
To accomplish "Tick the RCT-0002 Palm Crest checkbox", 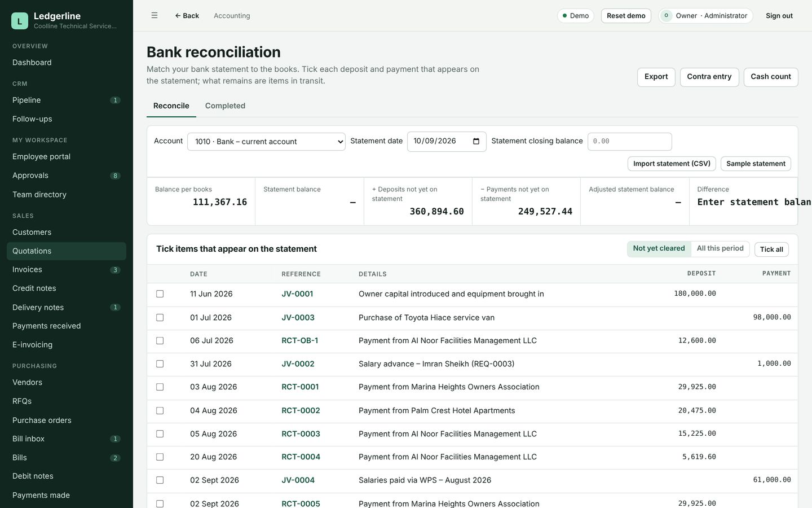I will [x=160, y=411].
